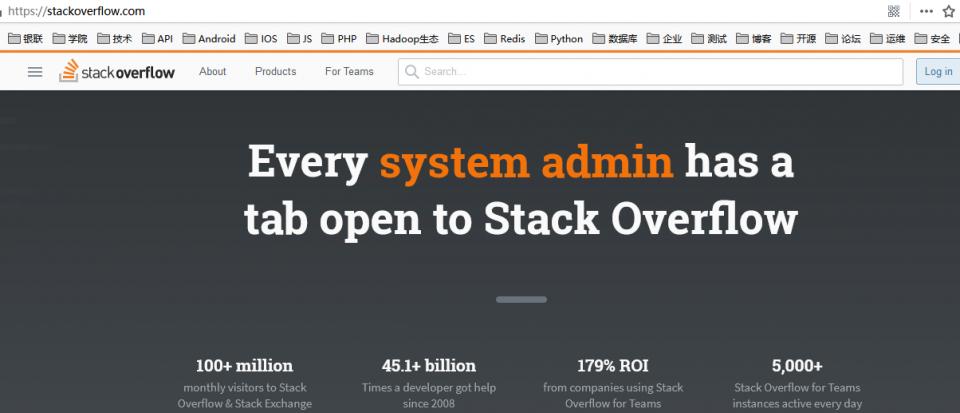Viewport: 960px width, 413px height.
Task: Click the Stack Overflow logo
Action: click(117, 72)
